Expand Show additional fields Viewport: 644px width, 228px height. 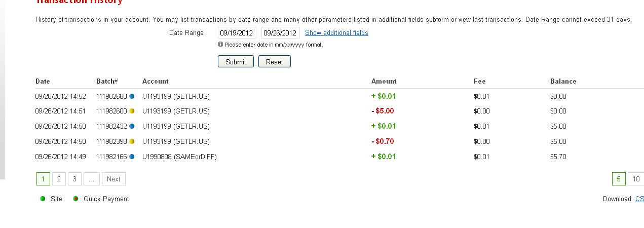(336, 33)
